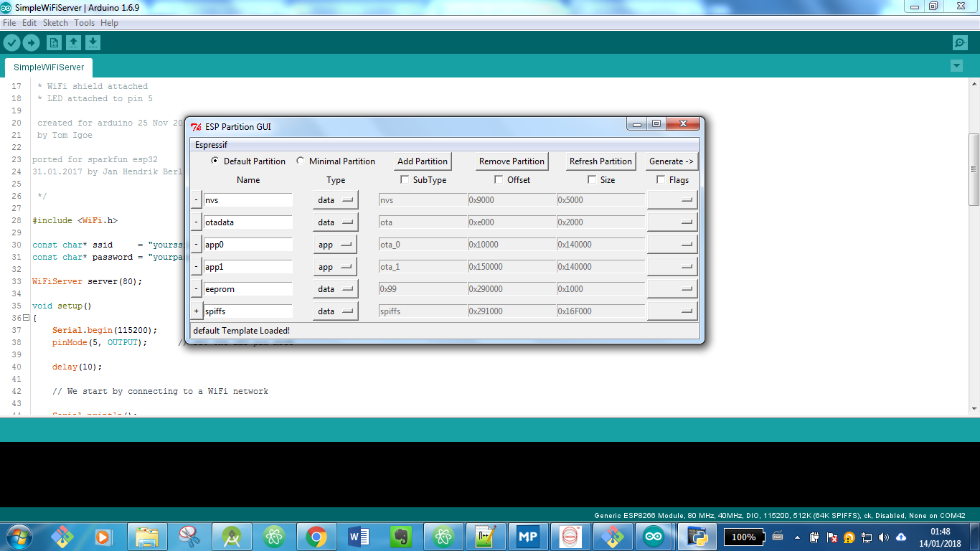This screenshot has height=551, width=980.
Task: Open the File menu in Arduino
Action: [x=9, y=23]
